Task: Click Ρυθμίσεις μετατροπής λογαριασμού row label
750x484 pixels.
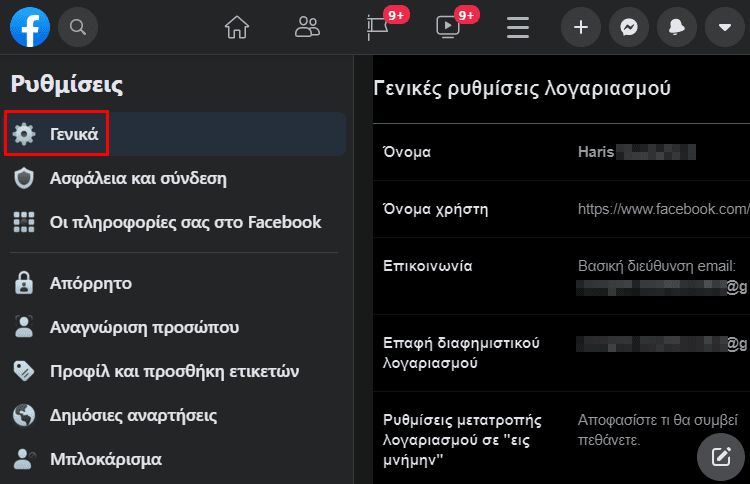Action: pos(462,440)
